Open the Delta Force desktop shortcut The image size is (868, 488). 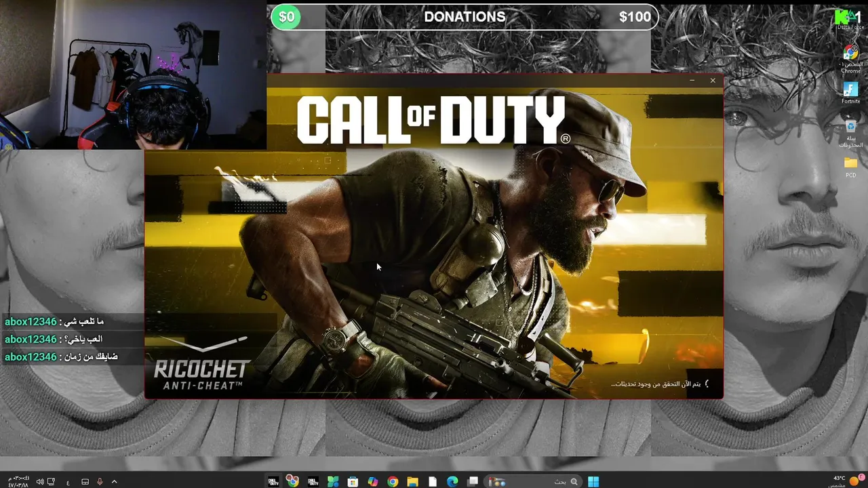(850, 19)
